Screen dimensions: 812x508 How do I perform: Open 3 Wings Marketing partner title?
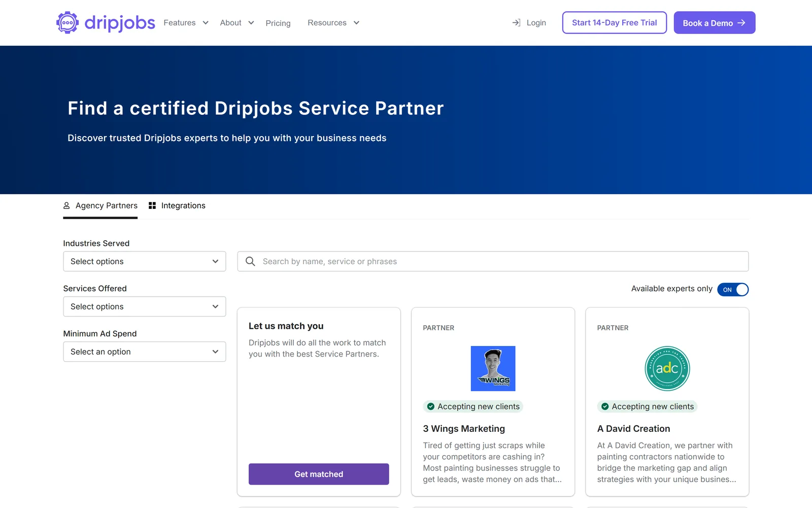[x=464, y=429]
